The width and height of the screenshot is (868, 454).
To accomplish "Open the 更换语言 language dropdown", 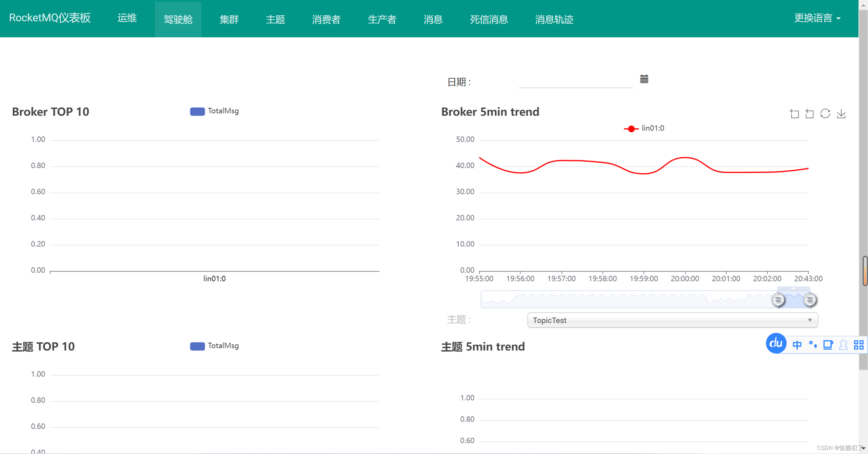I will (817, 18).
